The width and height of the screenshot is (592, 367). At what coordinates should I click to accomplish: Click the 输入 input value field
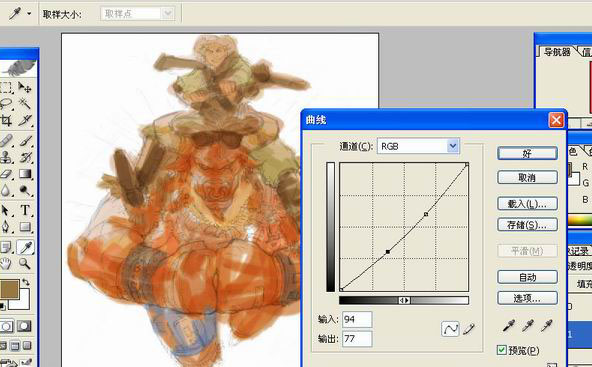point(357,319)
